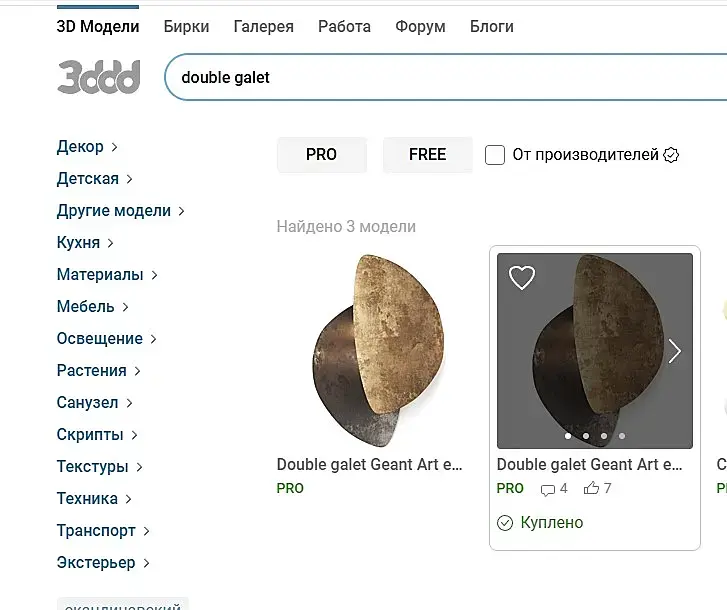727x610 pixels.
Task: Click the search field containing double galet
Action: (440, 77)
